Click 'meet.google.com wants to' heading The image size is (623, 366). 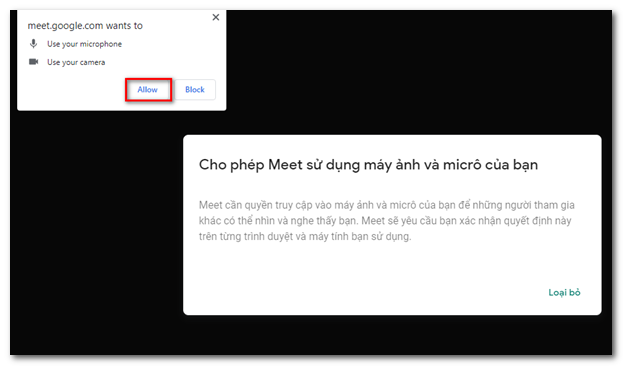click(85, 26)
